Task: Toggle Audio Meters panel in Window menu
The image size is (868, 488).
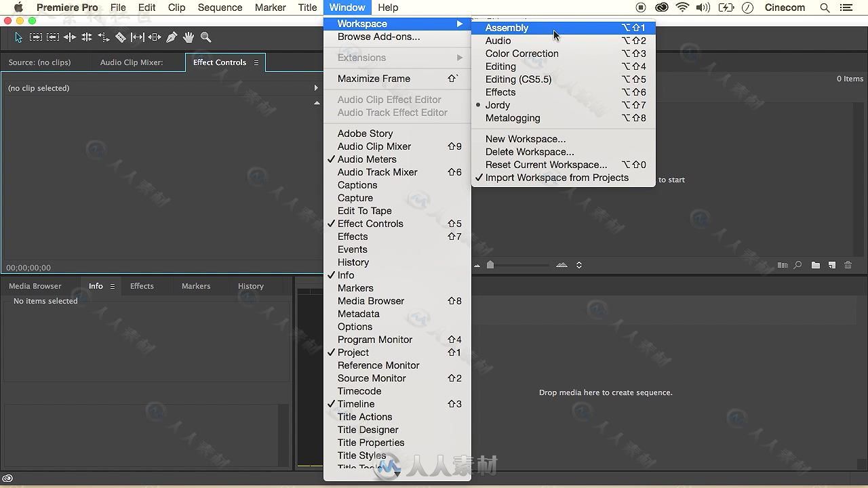Action: [397, 159]
